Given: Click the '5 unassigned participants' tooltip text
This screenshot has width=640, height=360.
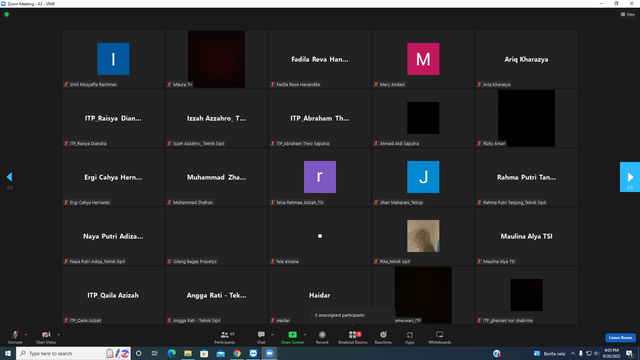Looking at the screenshot, I should click(340, 315).
